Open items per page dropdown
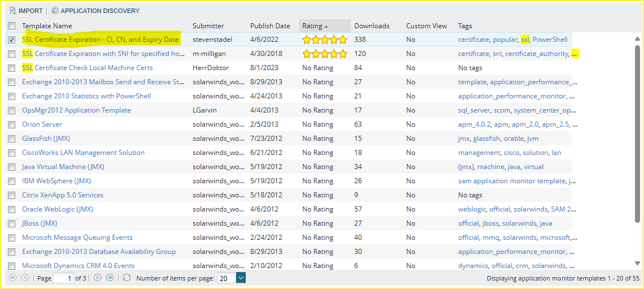 (241, 278)
